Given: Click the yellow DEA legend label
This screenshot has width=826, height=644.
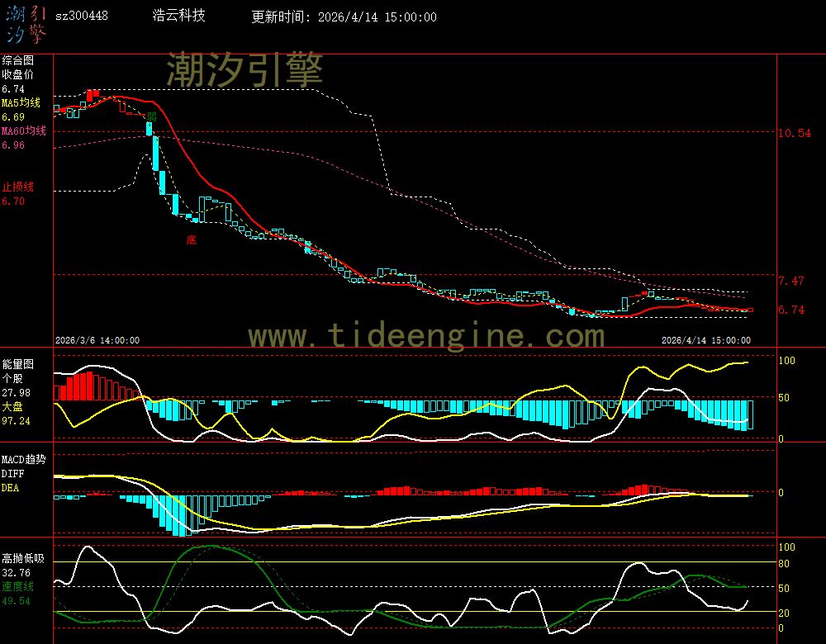Looking at the screenshot, I should (10, 488).
